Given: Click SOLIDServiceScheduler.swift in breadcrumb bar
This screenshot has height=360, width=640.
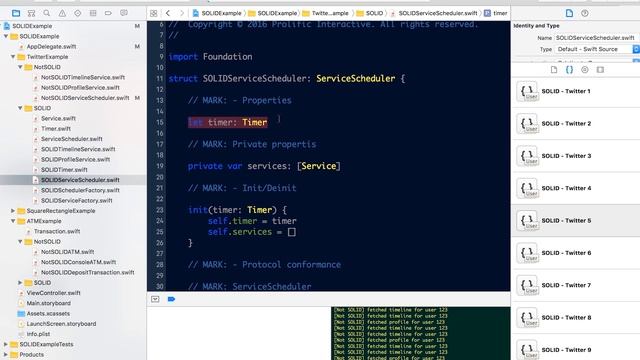Looking at the screenshot, I should point(434,13).
